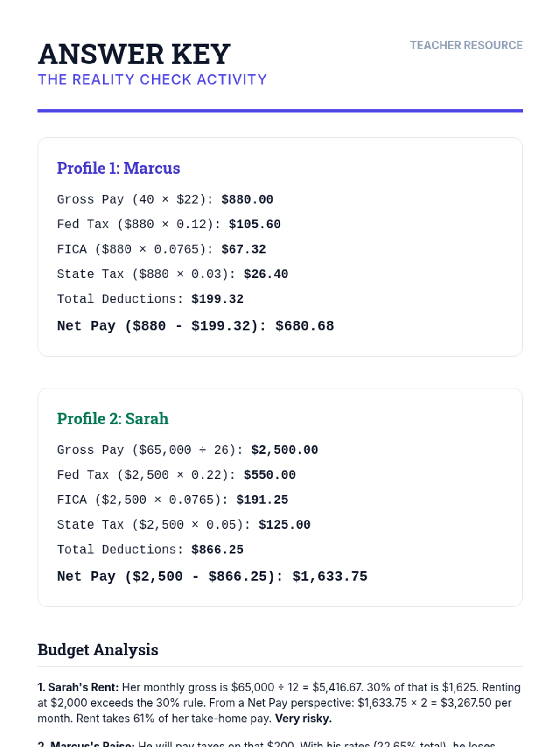This screenshot has width=560, height=747.
Task: Click Marcus's net pay result $680.68
Action: [304, 326]
